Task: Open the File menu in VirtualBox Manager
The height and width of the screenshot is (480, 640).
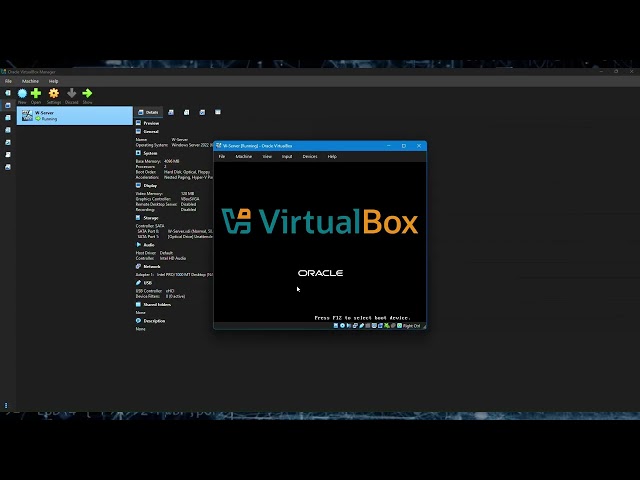Action: click(x=8, y=81)
